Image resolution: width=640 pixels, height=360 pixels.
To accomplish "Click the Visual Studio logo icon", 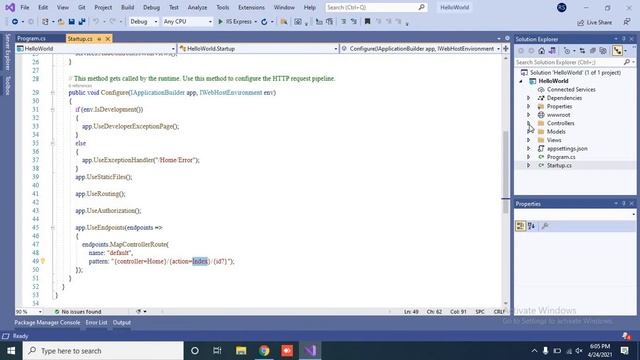I will (10, 7).
